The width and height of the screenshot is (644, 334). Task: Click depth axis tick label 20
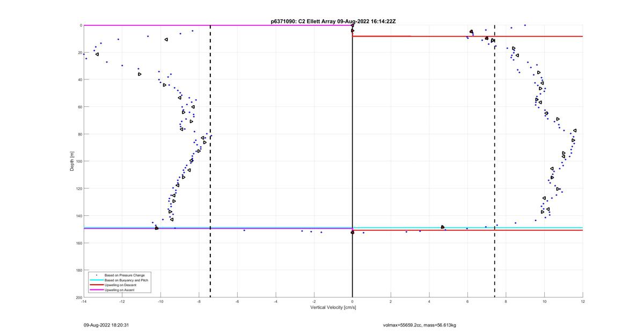(x=80, y=53)
